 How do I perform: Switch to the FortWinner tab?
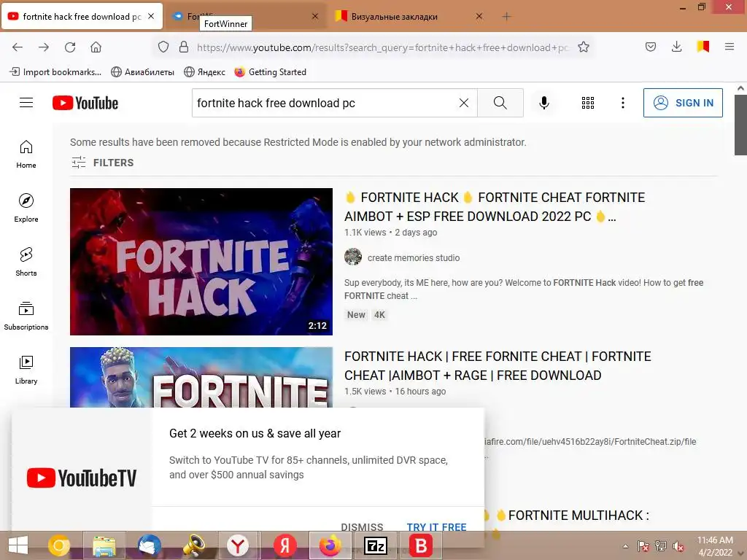pyautogui.click(x=186, y=16)
